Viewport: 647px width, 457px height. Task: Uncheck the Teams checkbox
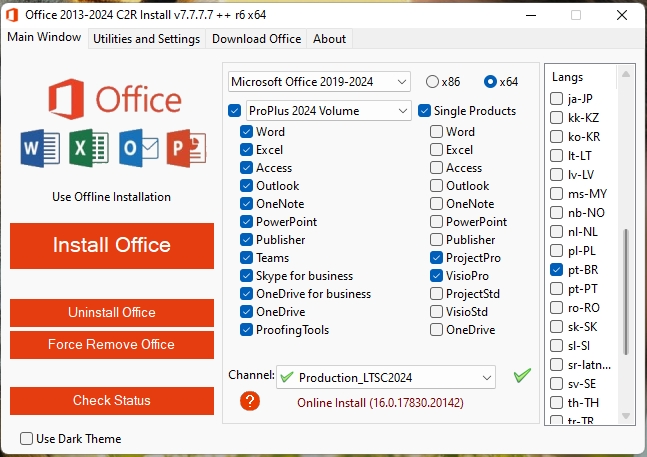pyautogui.click(x=246, y=257)
